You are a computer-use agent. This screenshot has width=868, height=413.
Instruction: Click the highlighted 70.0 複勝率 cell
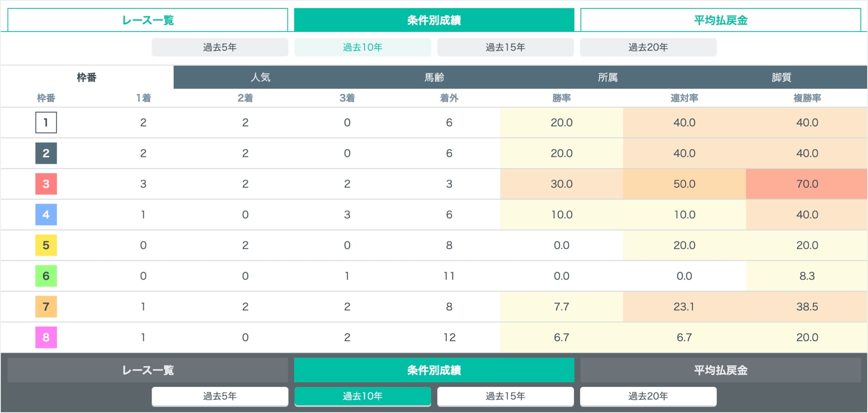tap(807, 184)
